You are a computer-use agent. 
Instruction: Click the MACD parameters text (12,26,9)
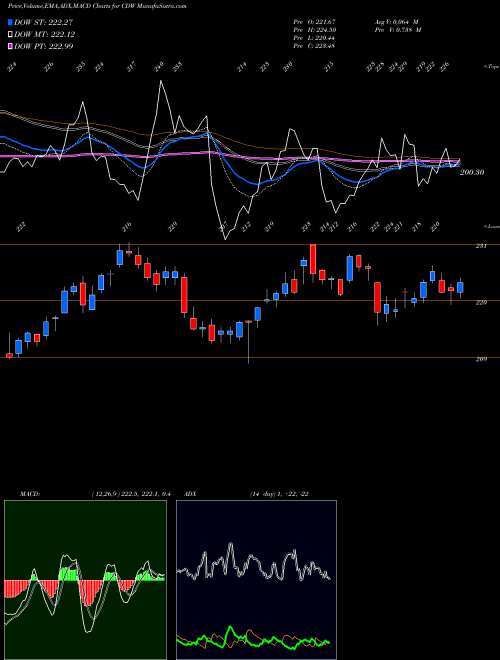click(130, 494)
